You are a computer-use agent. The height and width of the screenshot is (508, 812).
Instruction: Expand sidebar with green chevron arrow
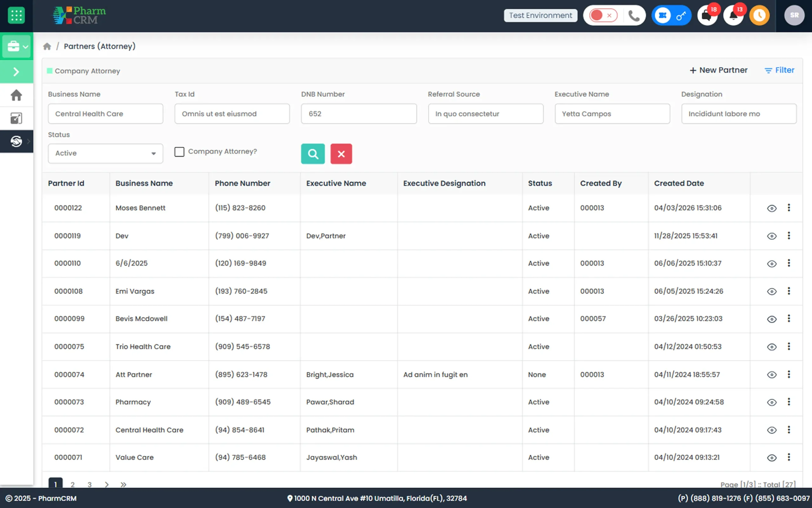[x=16, y=71]
